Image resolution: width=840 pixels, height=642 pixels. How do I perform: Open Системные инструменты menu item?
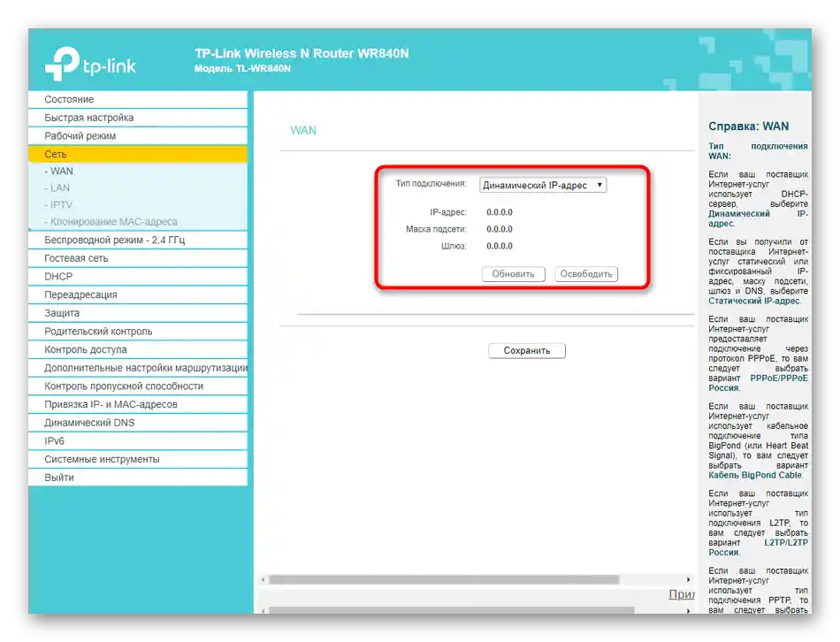click(x=138, y=459)
